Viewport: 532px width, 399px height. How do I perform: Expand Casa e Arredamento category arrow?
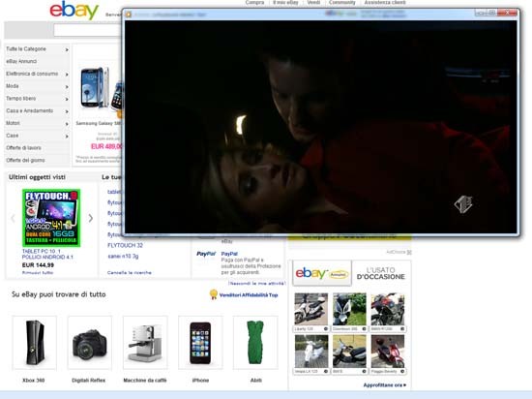(67, 111)
